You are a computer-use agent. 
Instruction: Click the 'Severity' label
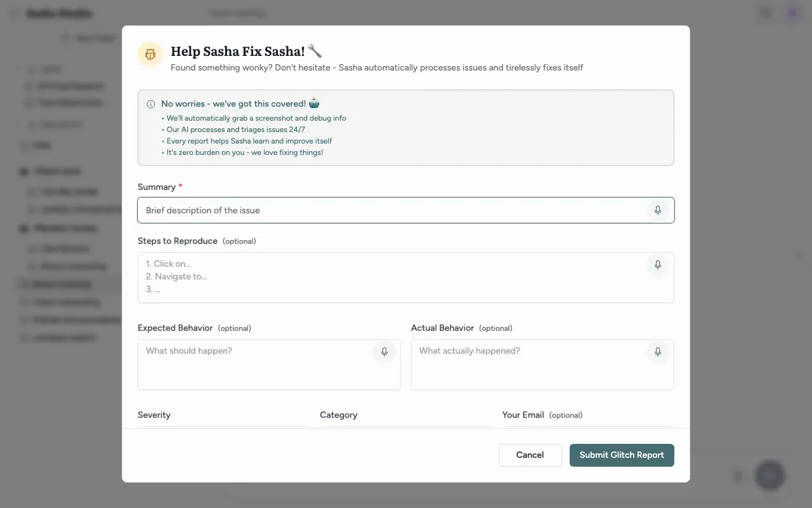pos(154,415)
